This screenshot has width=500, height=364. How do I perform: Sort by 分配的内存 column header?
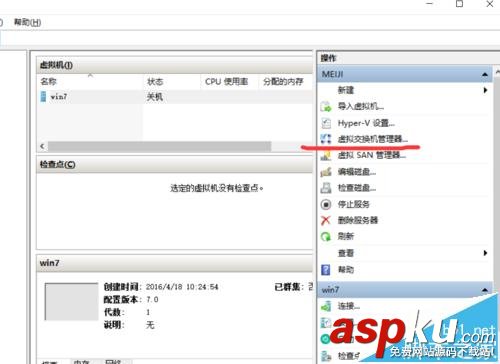(x=283, y=81)
